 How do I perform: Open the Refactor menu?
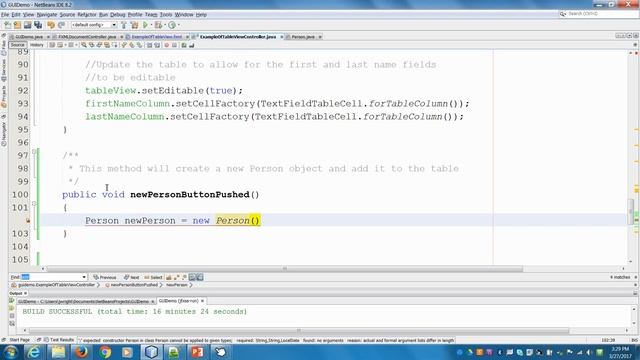tap(87, 15)
